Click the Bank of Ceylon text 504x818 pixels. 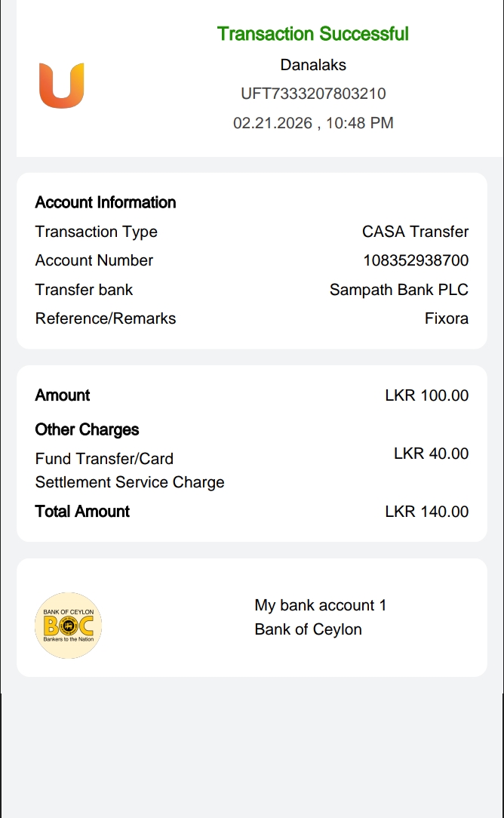click(x=308, y=629)
